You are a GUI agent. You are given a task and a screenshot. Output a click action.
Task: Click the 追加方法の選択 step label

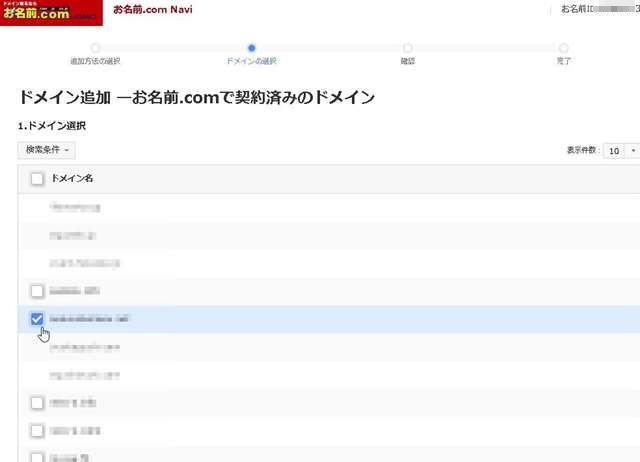(x=95, y=62)
